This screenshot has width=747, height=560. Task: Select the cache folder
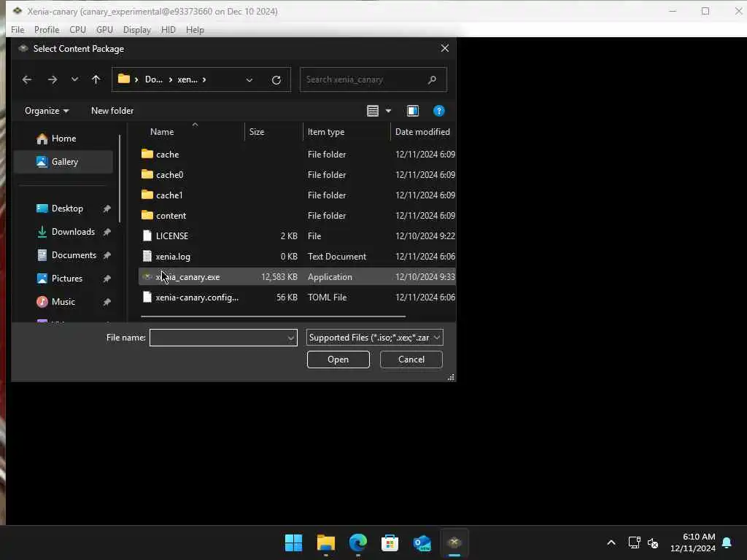pyautogui.click(x=297, y=155)
